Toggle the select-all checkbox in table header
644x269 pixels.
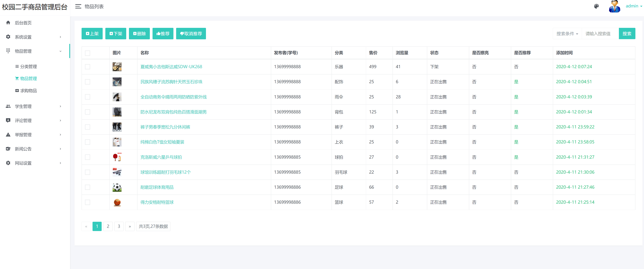87,53
